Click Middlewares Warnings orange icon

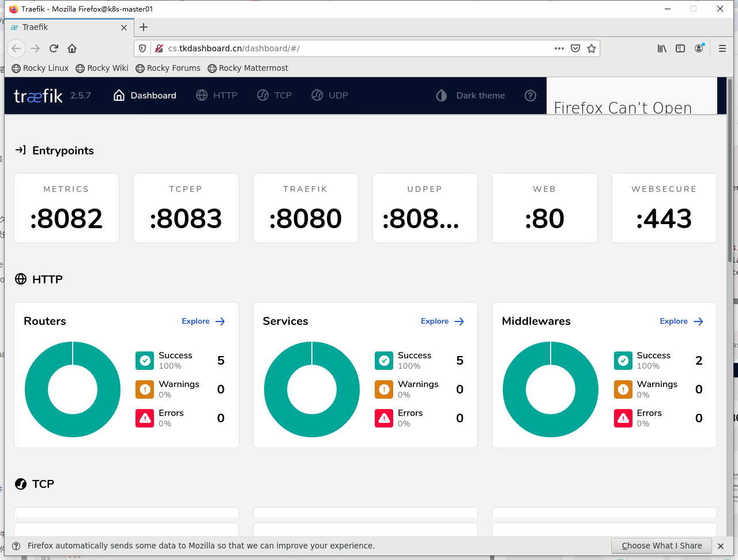[623, 389]
